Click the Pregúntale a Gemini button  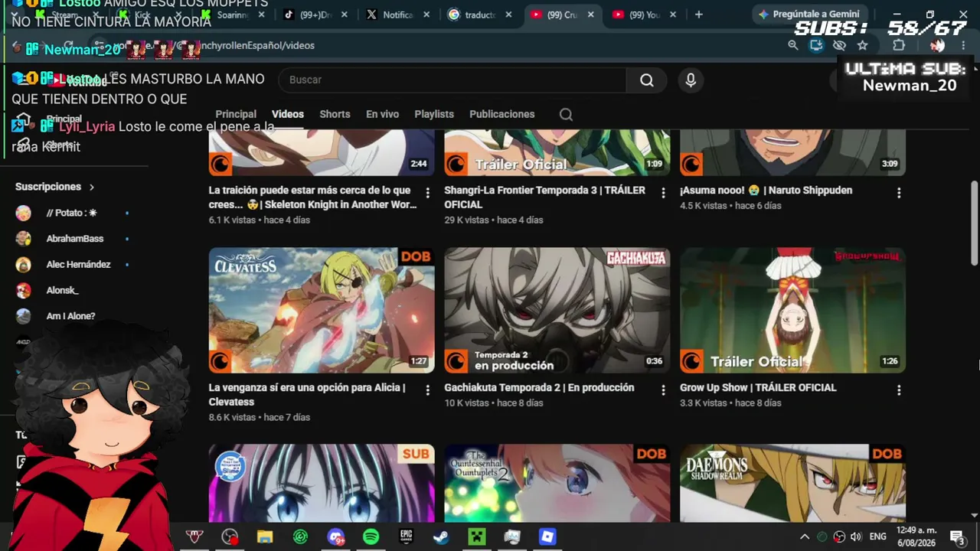point(808,15)
